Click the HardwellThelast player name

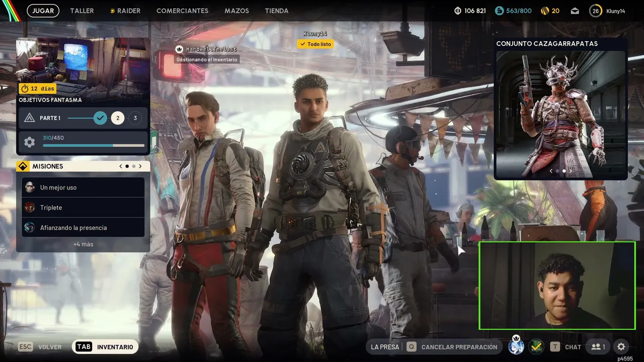point(211,49)
